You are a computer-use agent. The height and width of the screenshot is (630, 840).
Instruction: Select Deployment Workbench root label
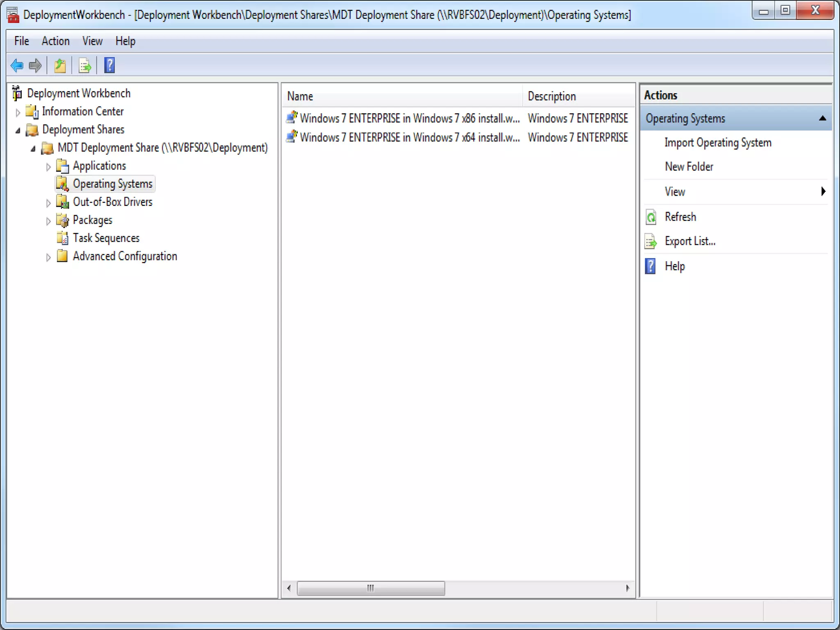coord(79,94)
